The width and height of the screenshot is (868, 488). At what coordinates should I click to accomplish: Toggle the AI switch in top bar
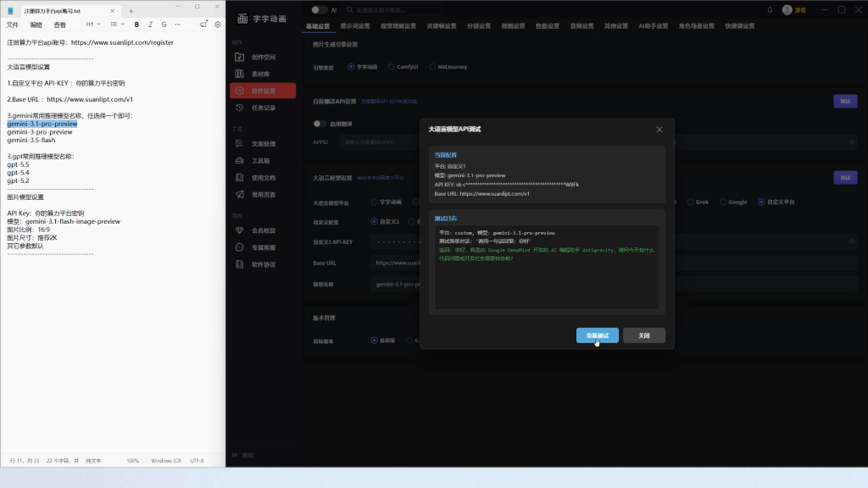pos(319,10)
